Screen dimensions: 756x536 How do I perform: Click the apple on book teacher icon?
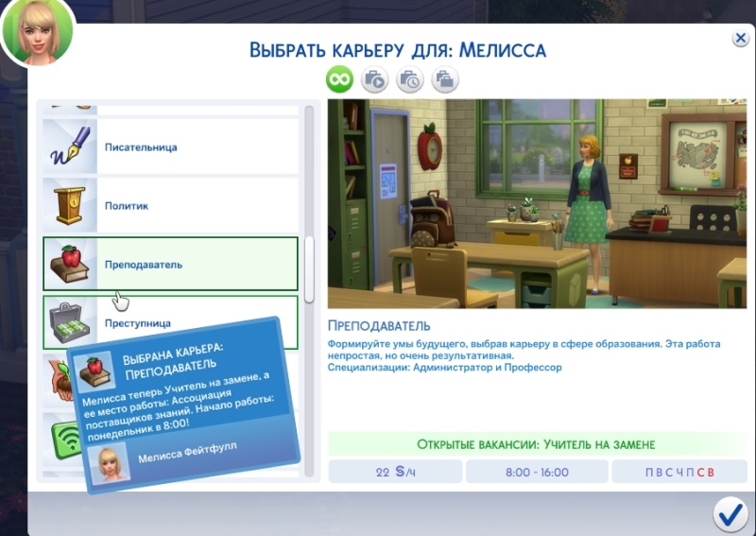[70, 264]
